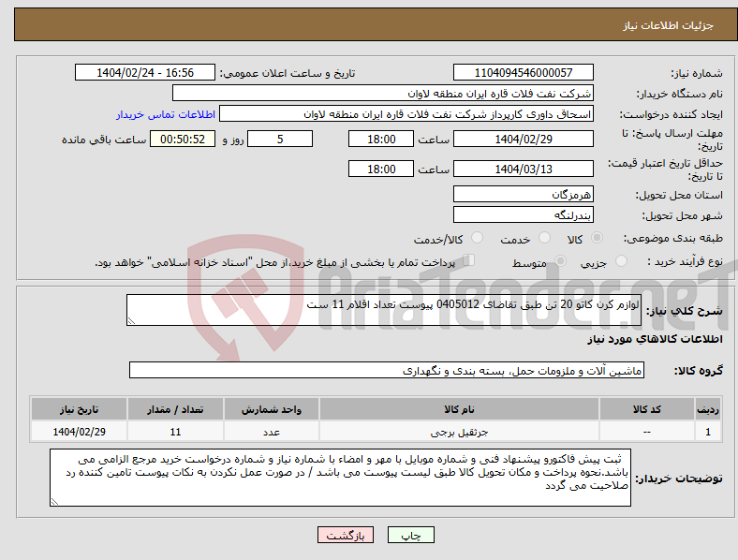This screenshot has width=738, height=560.
Task: Click the row number cell 1
Action: tap(708, 432)
